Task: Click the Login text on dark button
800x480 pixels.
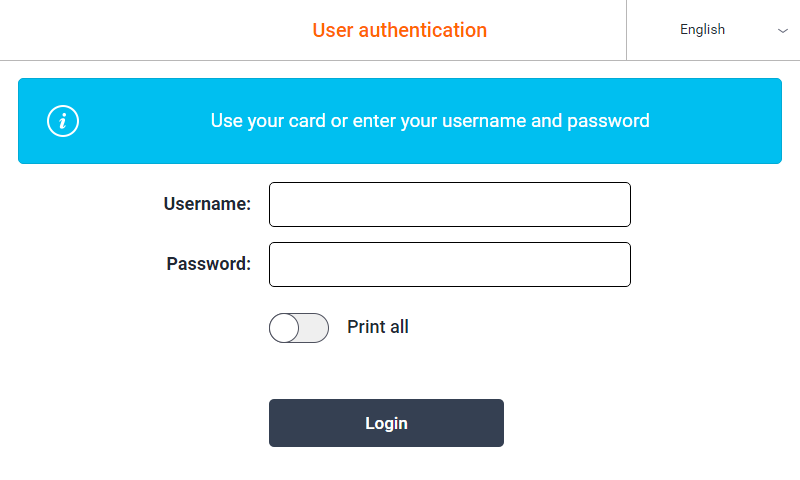Action: tap(386, 423)
